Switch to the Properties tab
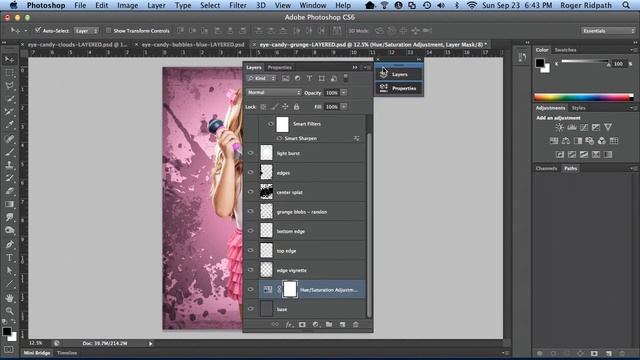 click(x=280, y=67)
